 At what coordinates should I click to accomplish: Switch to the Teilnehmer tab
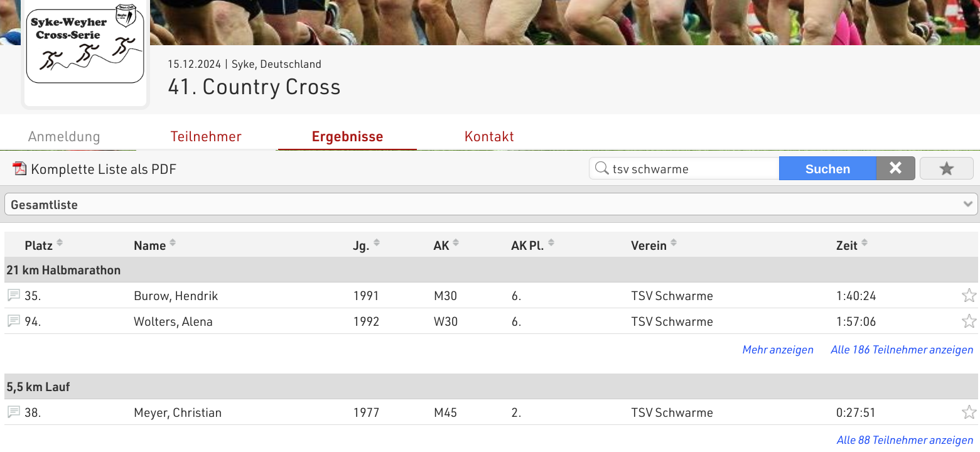[206, 136]
